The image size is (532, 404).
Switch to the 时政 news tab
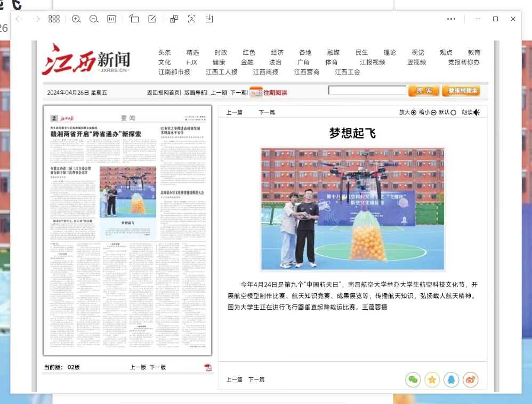[x=220, y=52]
